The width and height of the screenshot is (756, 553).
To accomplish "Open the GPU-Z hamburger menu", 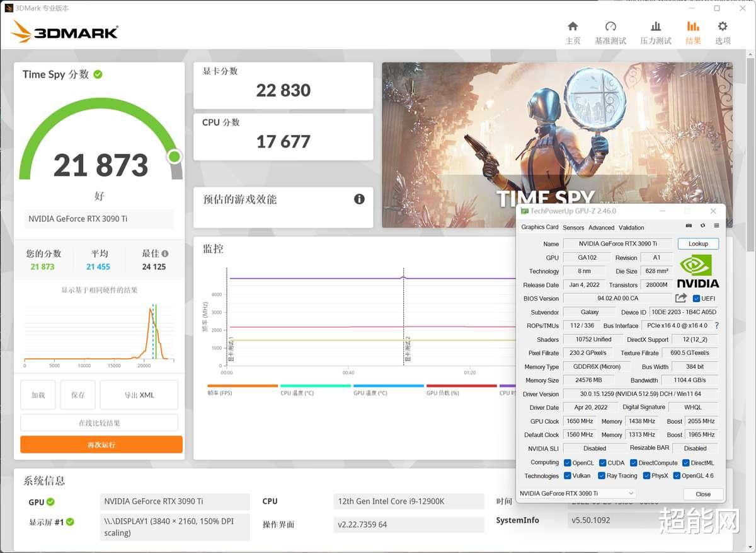I will coord(716,226).
